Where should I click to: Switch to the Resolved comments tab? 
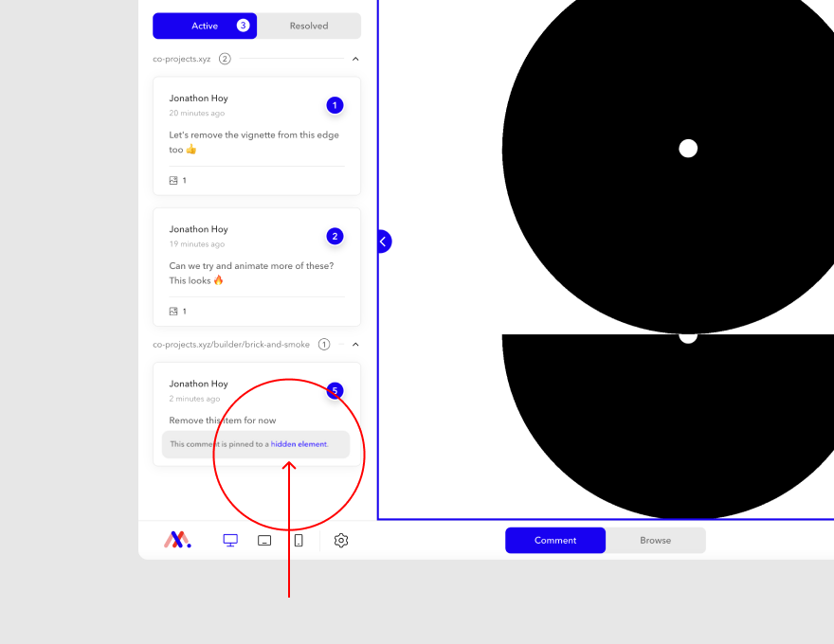point(310,26)
